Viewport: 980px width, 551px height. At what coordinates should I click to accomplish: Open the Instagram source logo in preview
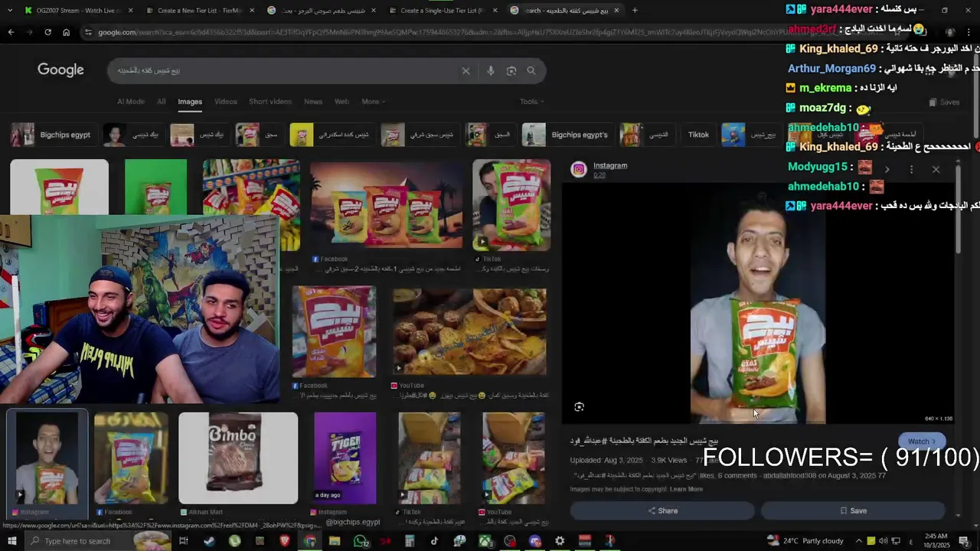point(579,169)
